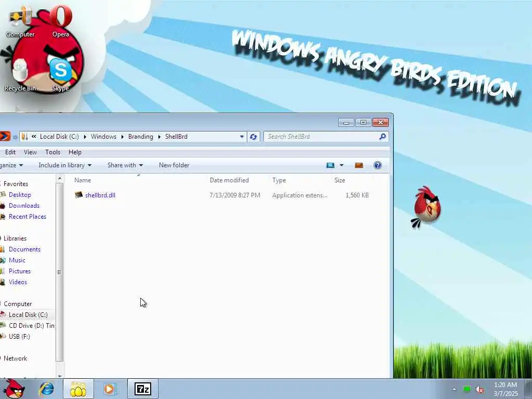Click the green network tray icon
532x399 pixels.
pyautogui.click(x=467, y=389)
